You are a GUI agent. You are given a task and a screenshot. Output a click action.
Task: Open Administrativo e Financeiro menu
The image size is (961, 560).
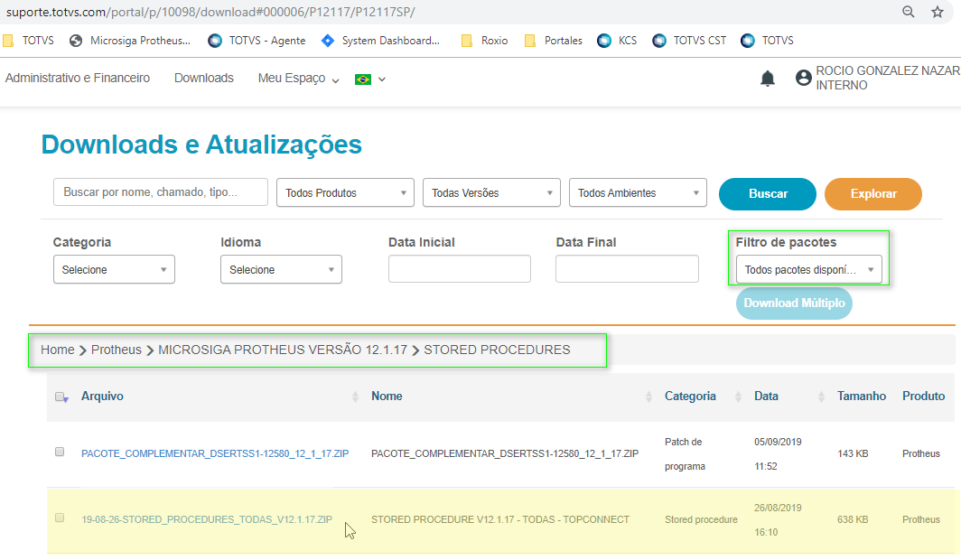[78, 78]
